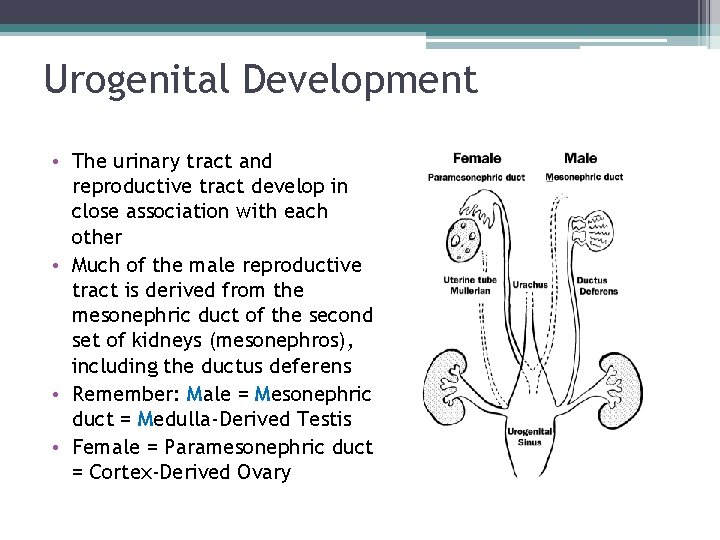The image size is (720, 540).
Task: Click the kidney drawing beside 'Uterine tube'
Action: 445,387
